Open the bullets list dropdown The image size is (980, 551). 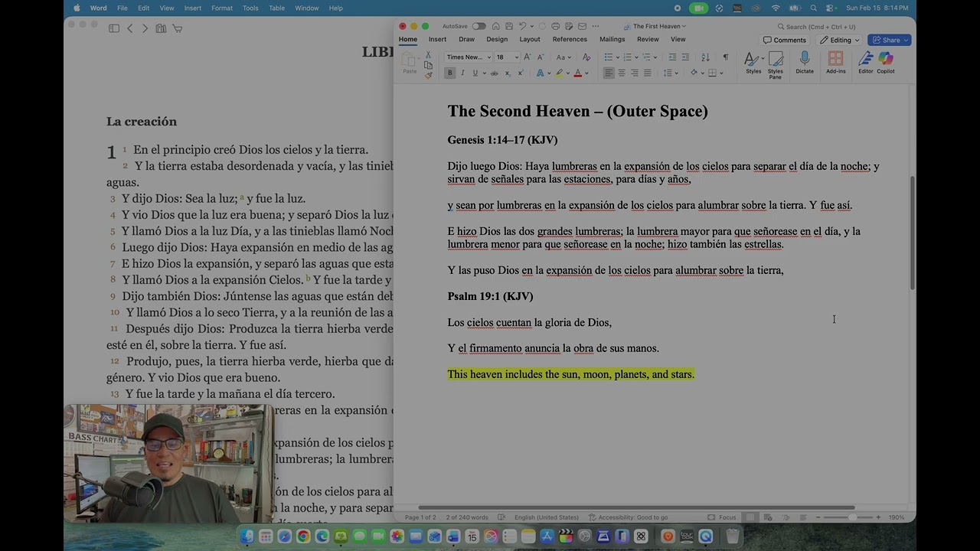pyautogui.click(x=618, y=57)
